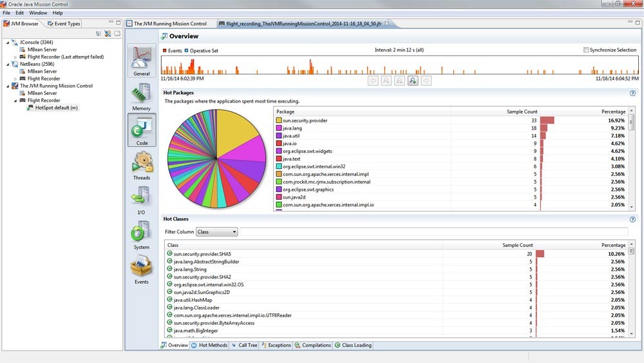
Task: Click the java.io red color swatch
Action: [x=279, y=144]
